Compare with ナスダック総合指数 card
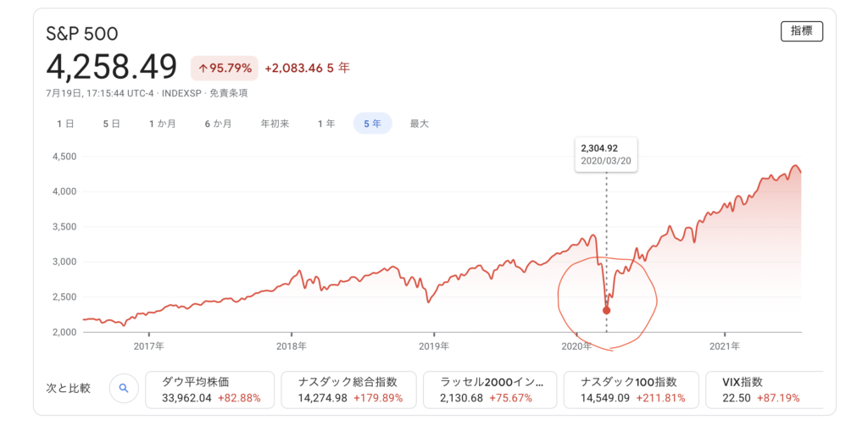 coord(350,390)
